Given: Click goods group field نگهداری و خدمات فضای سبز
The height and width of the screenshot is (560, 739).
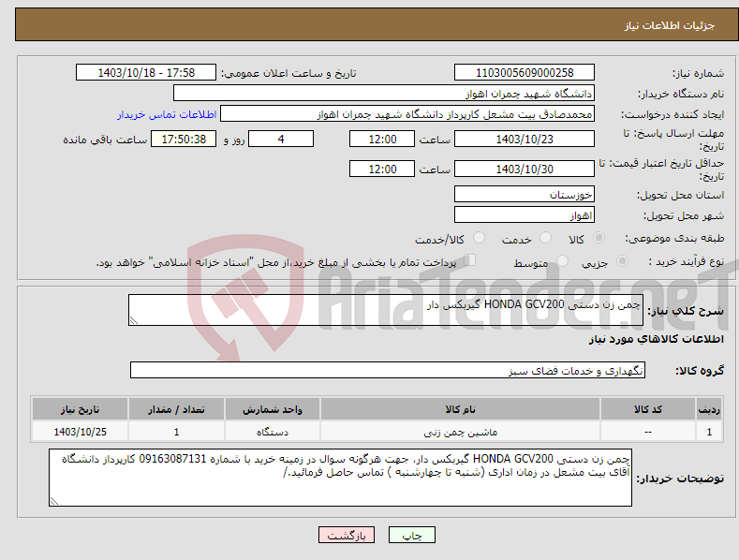Looking at the screenshot, I should point(388,371).
